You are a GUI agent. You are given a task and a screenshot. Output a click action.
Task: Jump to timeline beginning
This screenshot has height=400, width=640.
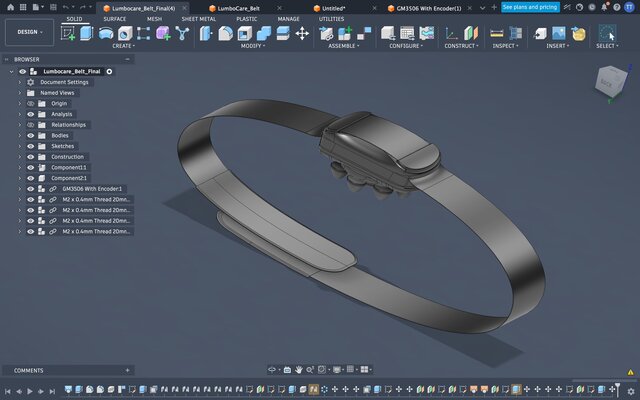point(7,391)
